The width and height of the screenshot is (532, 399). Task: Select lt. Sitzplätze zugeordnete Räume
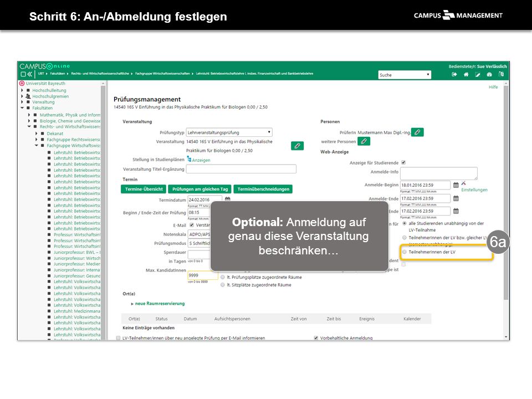[223, 285]
